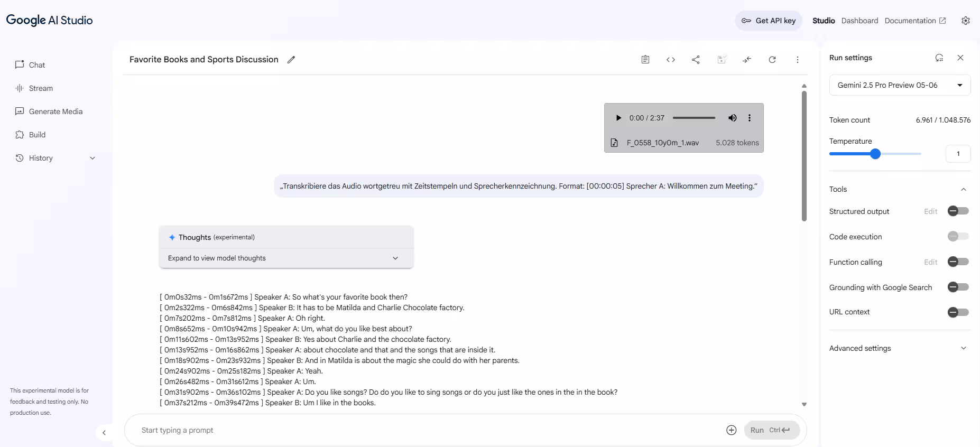Open the Dashboard link
Screen dimensions: 980x447
pos(859,21)
